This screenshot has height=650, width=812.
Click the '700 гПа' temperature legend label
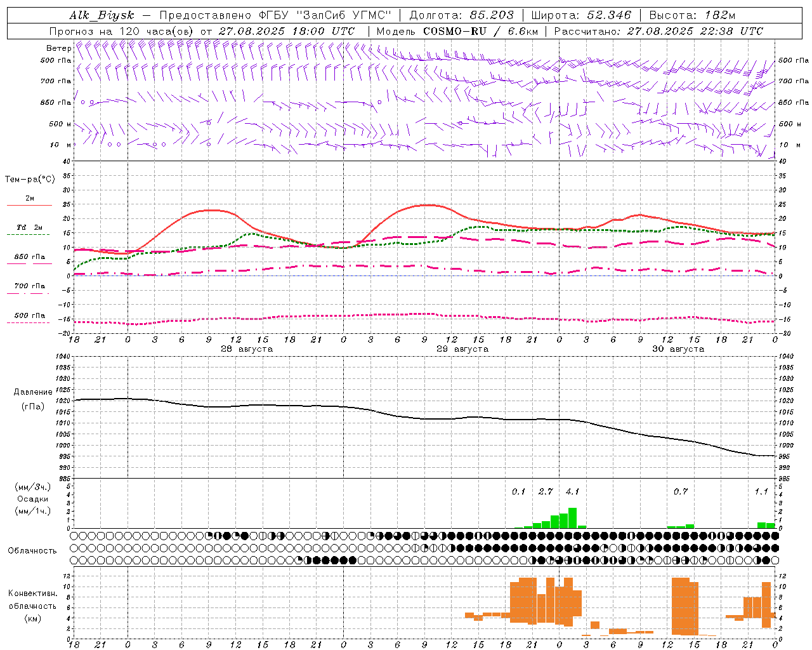point(30,286)
